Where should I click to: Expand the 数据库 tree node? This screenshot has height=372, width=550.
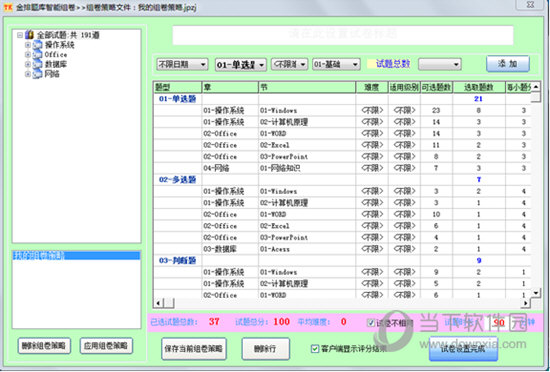[x=27, y=65]
